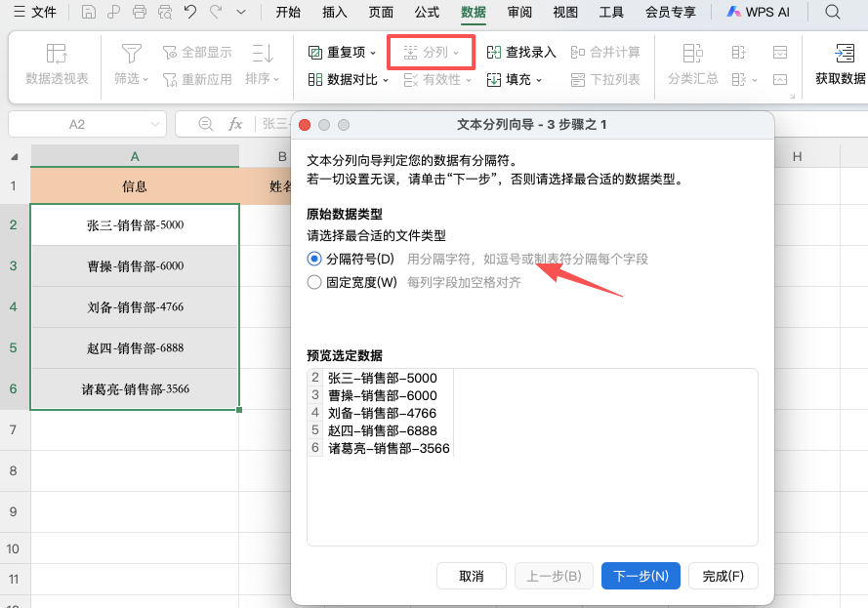Switch to the 公式 tab
The height and width of the screenshot is (608, 868).
427,12
